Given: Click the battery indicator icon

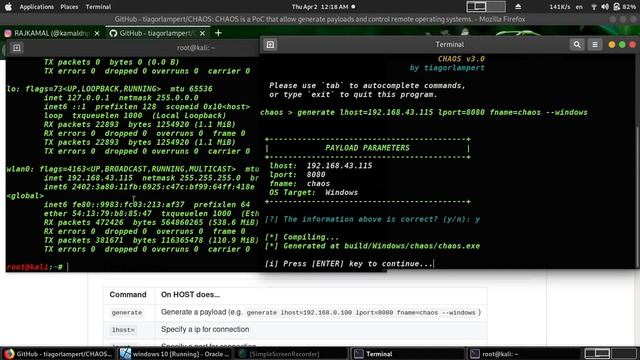Looking at the screenshot, I should click(617, 7).
